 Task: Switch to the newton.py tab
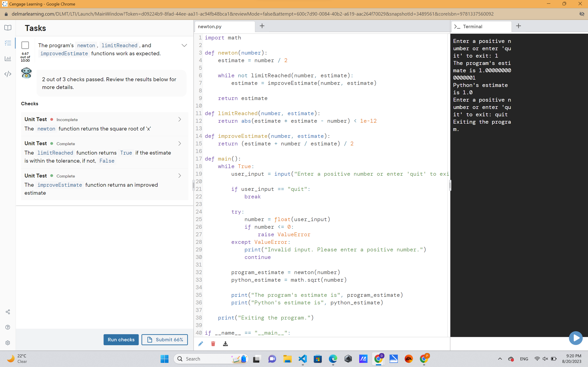pos(210,26)
